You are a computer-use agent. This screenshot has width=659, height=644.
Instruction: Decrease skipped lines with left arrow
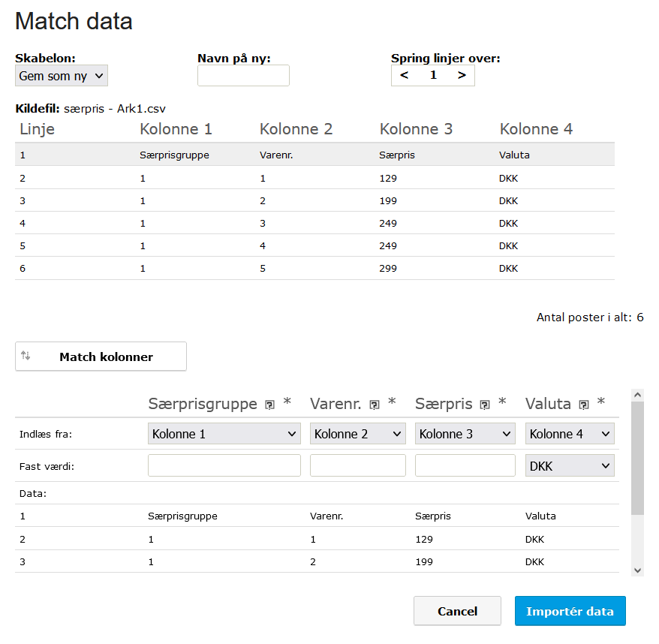coord(404,75)
